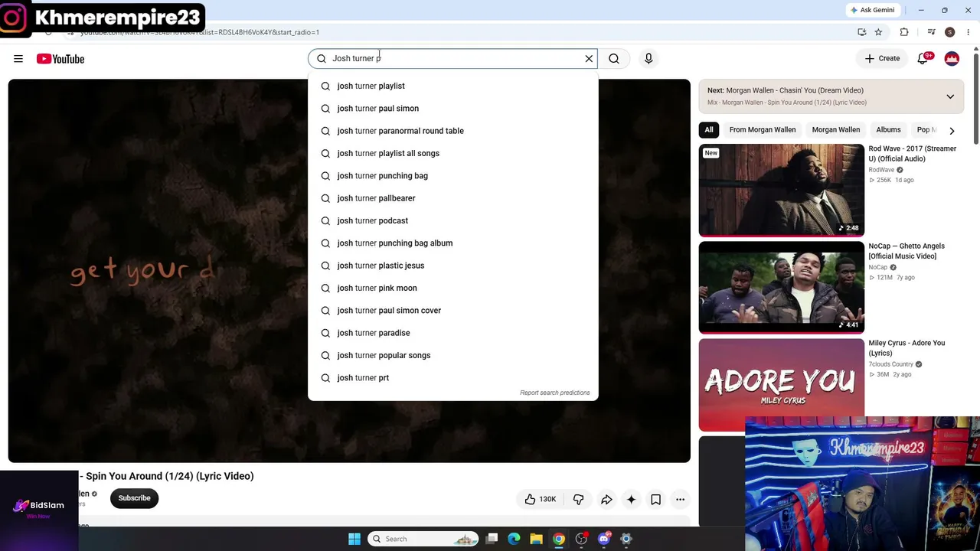The image size is (980, 551).
Task: Share the video using the arrow icon
Action: [606, 499]
